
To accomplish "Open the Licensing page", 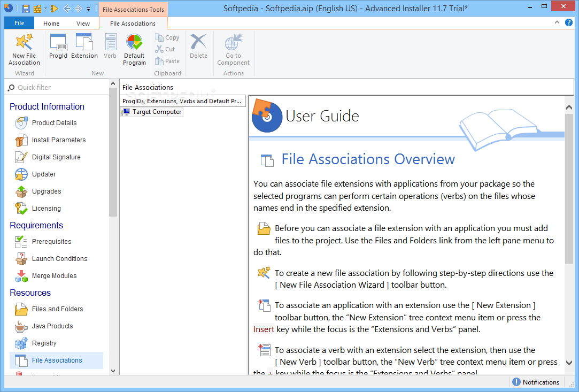I will click(x=46, y=209).
